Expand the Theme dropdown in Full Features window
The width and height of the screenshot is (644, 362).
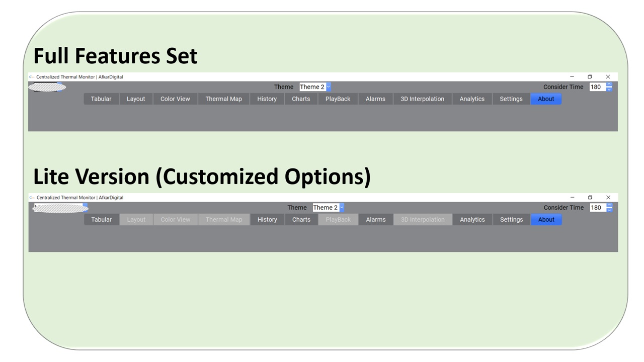coord(329,87)
